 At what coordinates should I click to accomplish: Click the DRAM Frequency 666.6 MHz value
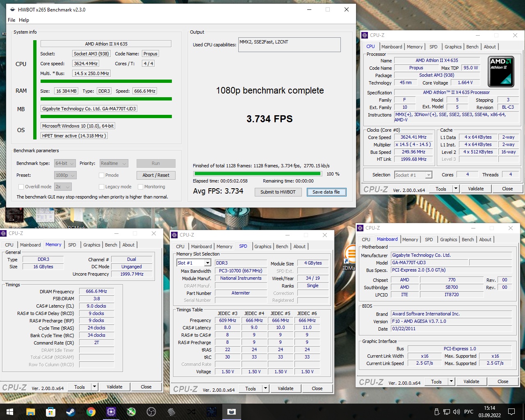click(x=96, y=291)
